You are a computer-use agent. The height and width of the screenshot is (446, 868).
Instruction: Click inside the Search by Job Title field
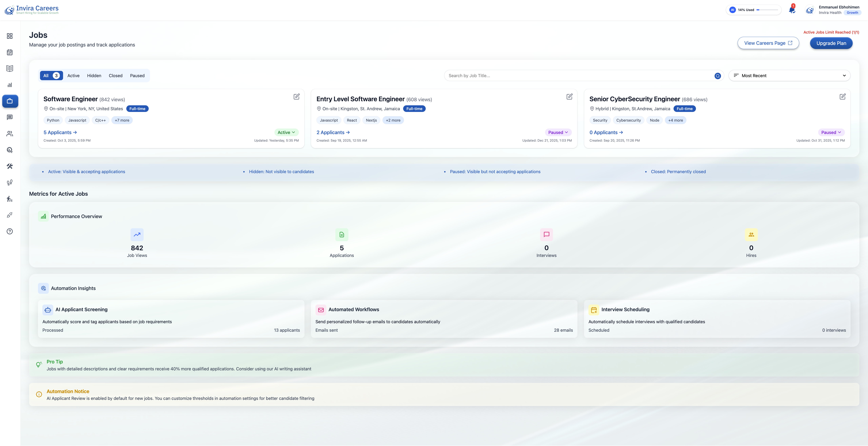click(x=573, y=75)
